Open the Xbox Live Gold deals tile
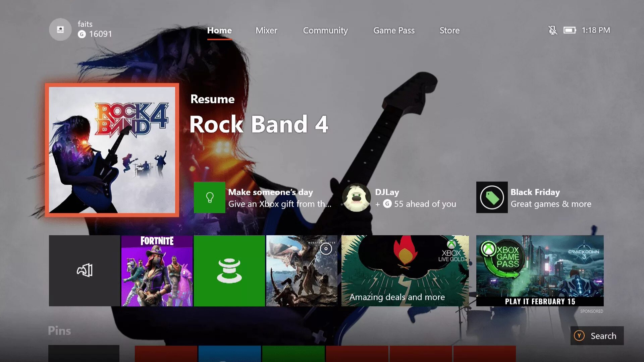Image resolution: width=644 pixels, height=362 pixels. 405,270
